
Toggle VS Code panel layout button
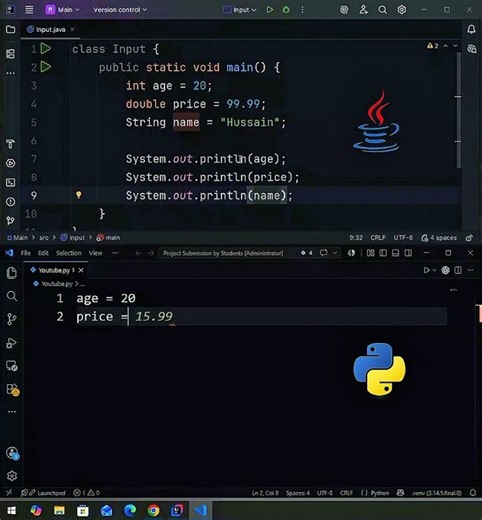[396, 253]
